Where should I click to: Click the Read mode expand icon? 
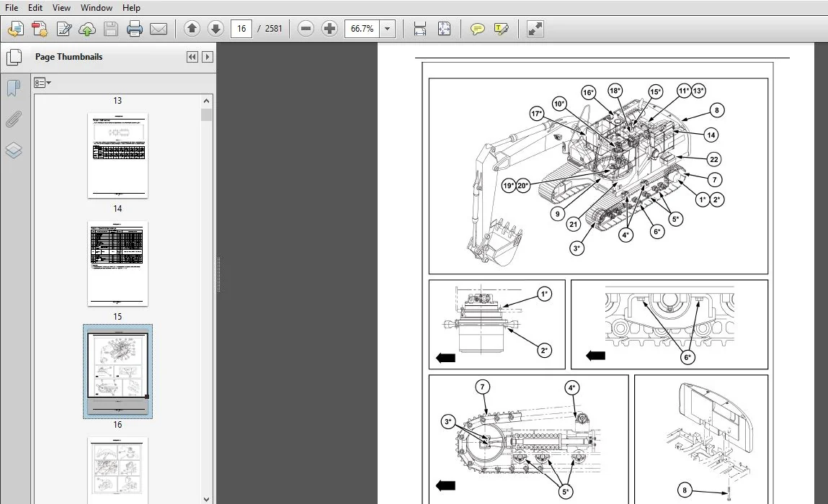click(535, 29)
